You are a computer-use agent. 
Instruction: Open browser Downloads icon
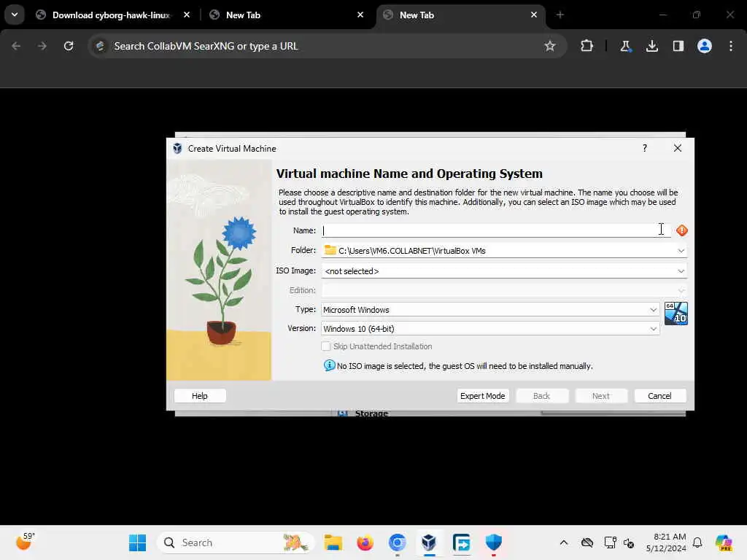651,46
